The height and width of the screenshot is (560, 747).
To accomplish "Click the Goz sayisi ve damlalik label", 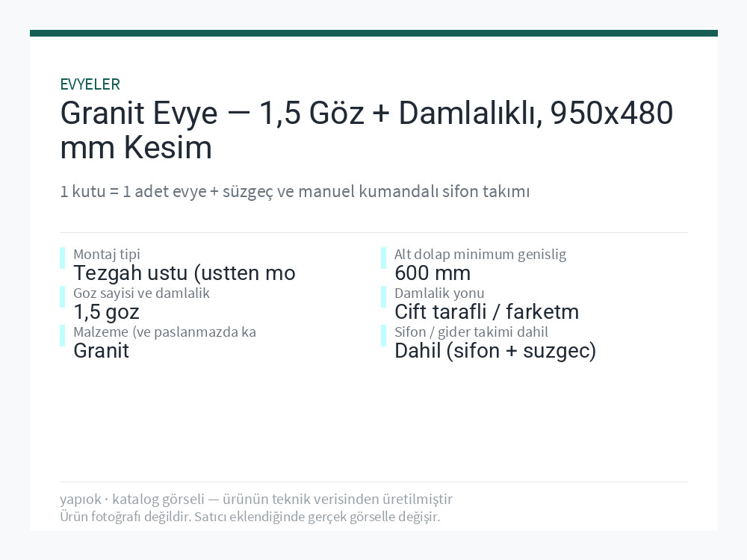I will (141, 293).
